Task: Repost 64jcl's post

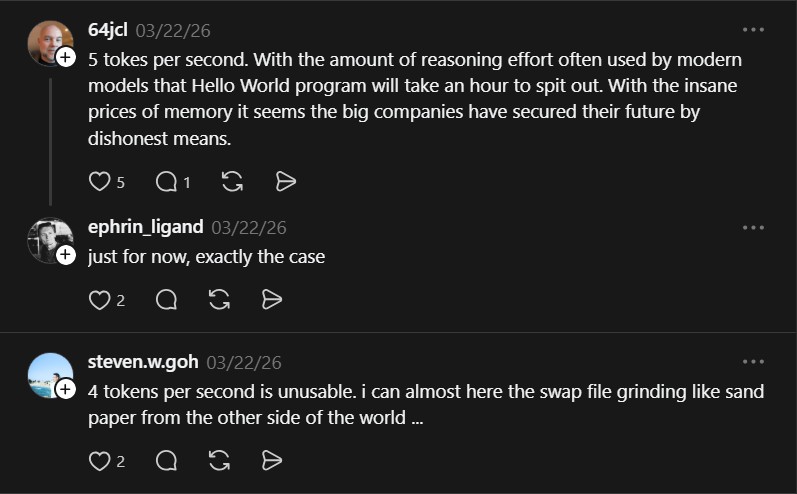Action: pyautogui.click(x=232, y=181)
